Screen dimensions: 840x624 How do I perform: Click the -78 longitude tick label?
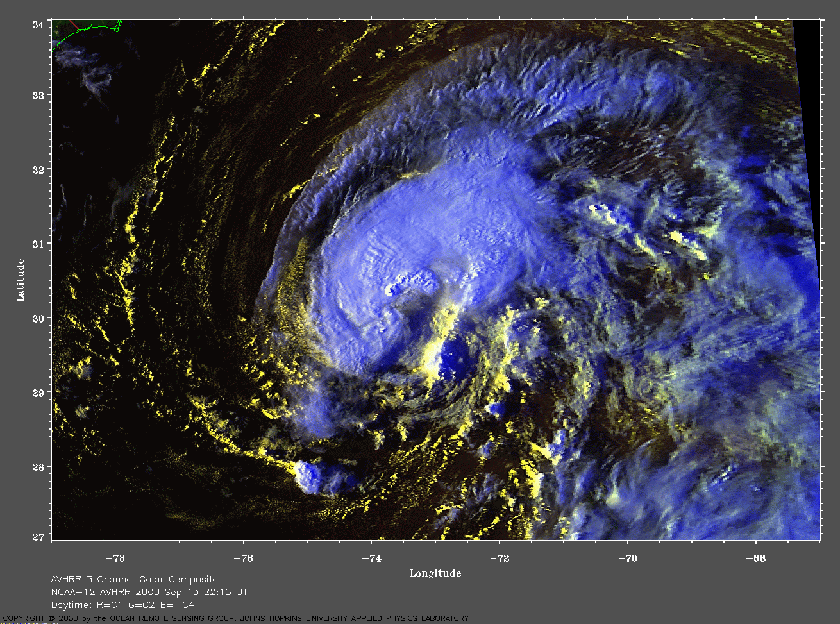(x=117, y=559)
